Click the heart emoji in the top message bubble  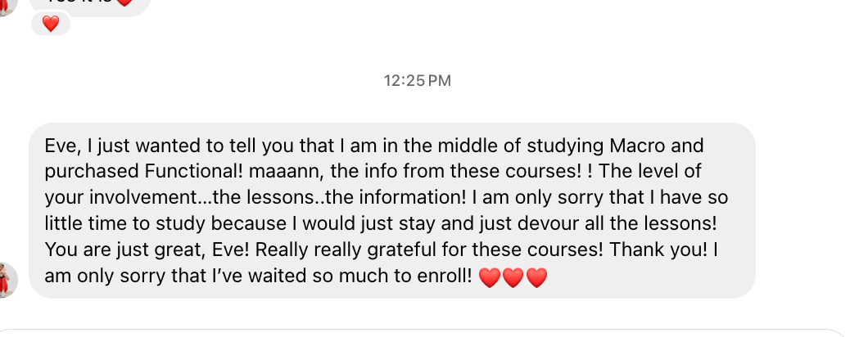(125, 2)
